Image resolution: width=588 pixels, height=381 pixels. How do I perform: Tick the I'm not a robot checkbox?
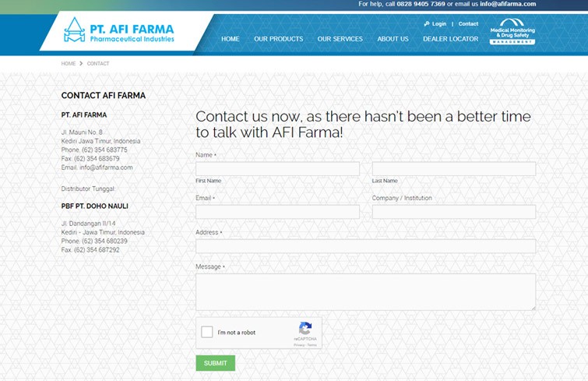click(x=207, y=332)
